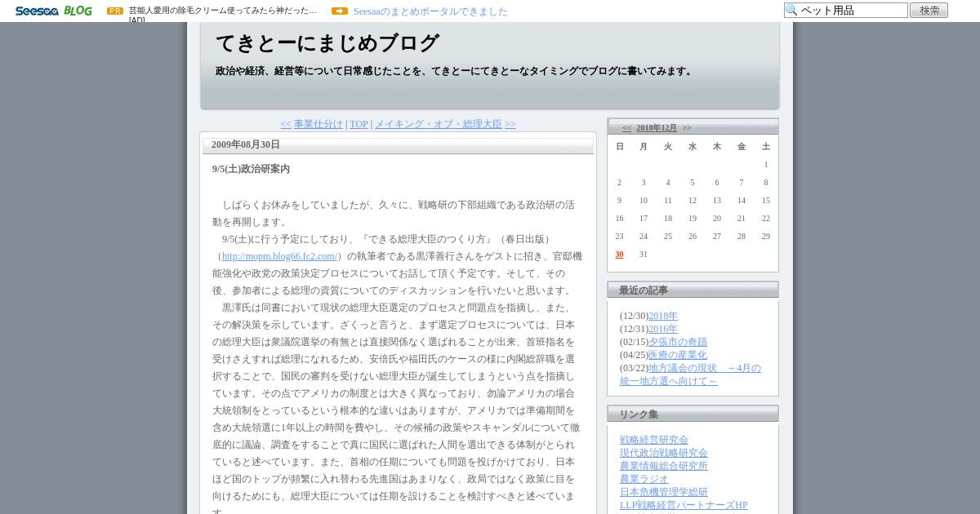Click calendar day 25
This screenshot has height=514, width=980.
668,237
